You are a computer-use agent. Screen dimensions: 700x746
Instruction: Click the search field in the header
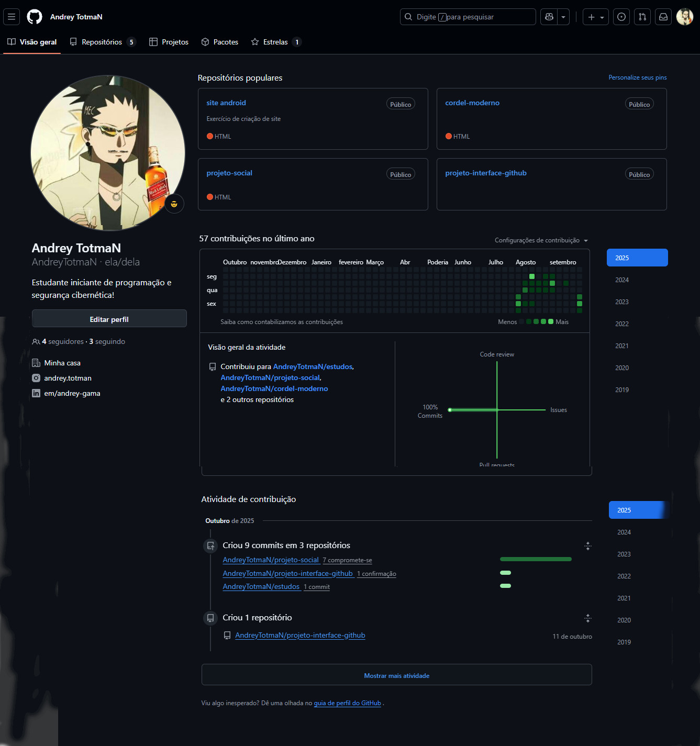pyautogui.click(x=468, y=16)
